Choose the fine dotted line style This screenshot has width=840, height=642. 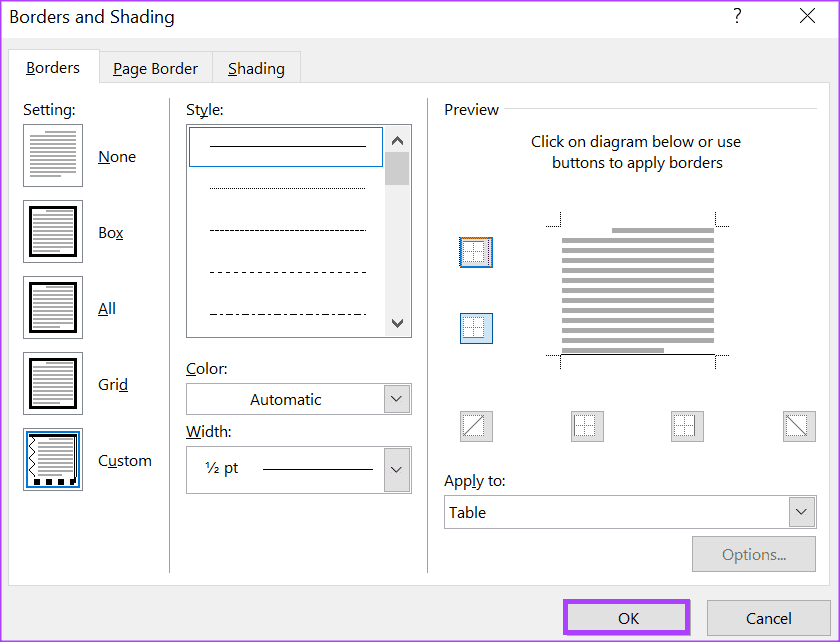(x=287, y=189)
